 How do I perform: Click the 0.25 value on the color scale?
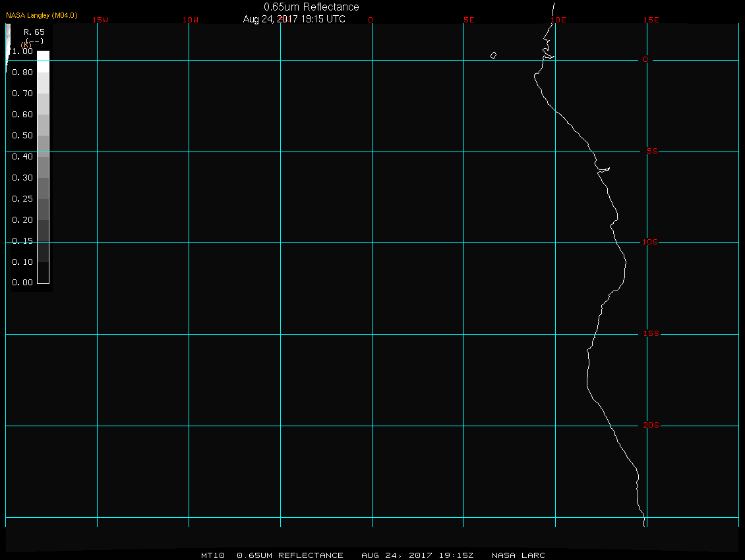pyautogui.click(x=22, y=198)
